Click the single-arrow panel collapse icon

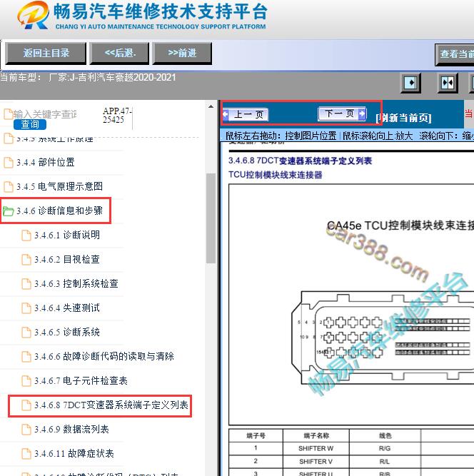[x=410, y=83]
